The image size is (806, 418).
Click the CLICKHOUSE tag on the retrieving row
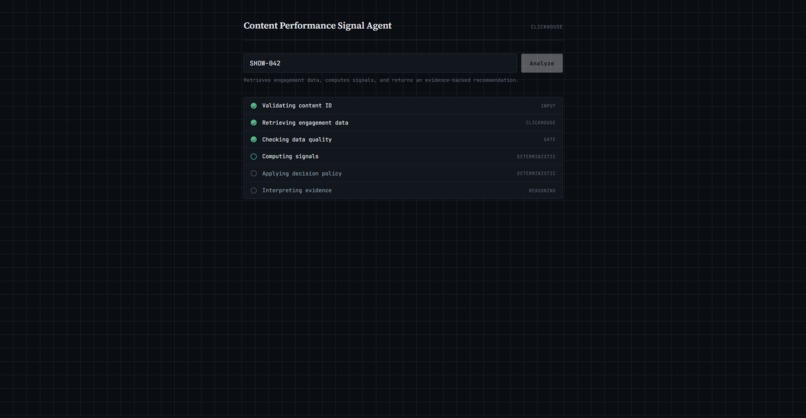(541, 123)
